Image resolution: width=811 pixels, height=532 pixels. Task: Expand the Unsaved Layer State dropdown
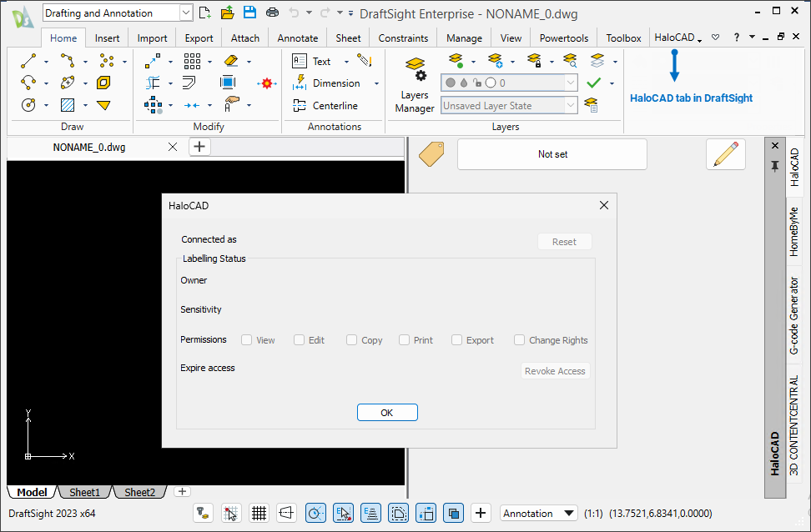[x=571, y=106]
